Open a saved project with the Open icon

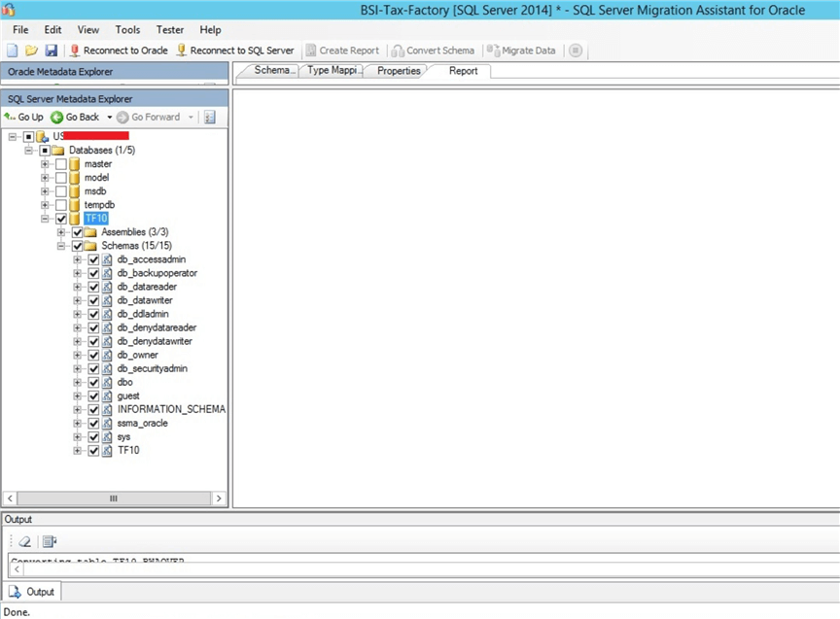point(33,50)
